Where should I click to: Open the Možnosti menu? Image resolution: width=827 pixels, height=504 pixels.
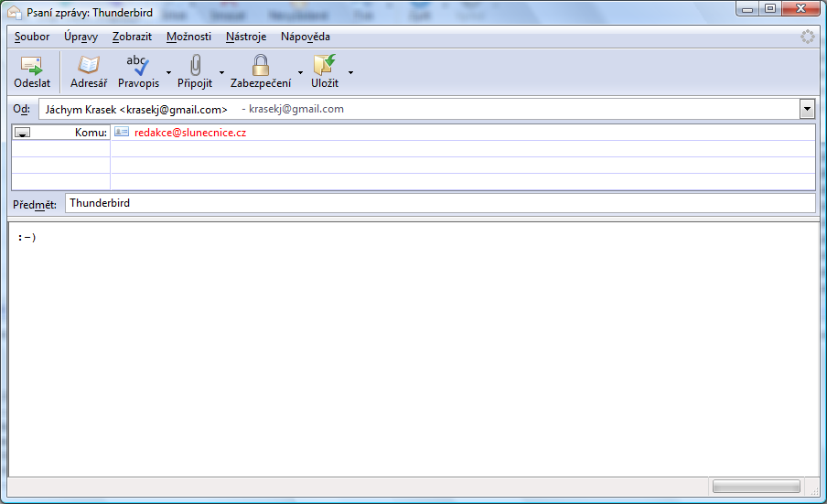coord(188,37)
